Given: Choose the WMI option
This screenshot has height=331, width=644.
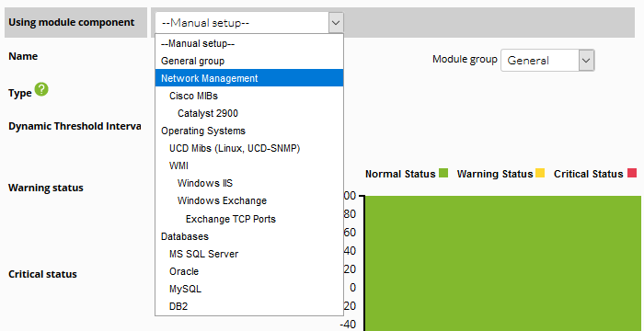Looking at the screenshot, I should tap(249, 165).
